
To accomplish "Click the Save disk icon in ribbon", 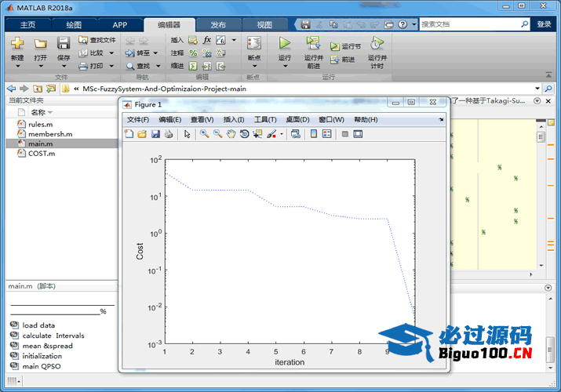I will pyautogui.click(x=64, y=43).
